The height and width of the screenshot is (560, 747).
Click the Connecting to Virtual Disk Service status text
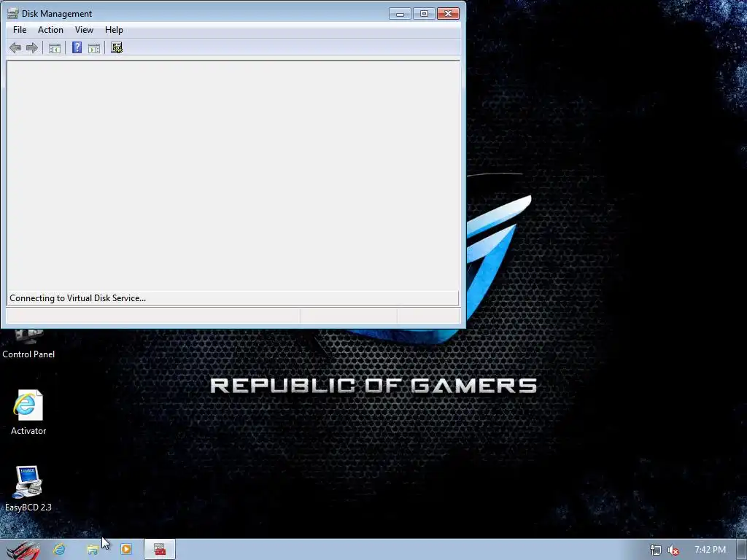(77, 298)
